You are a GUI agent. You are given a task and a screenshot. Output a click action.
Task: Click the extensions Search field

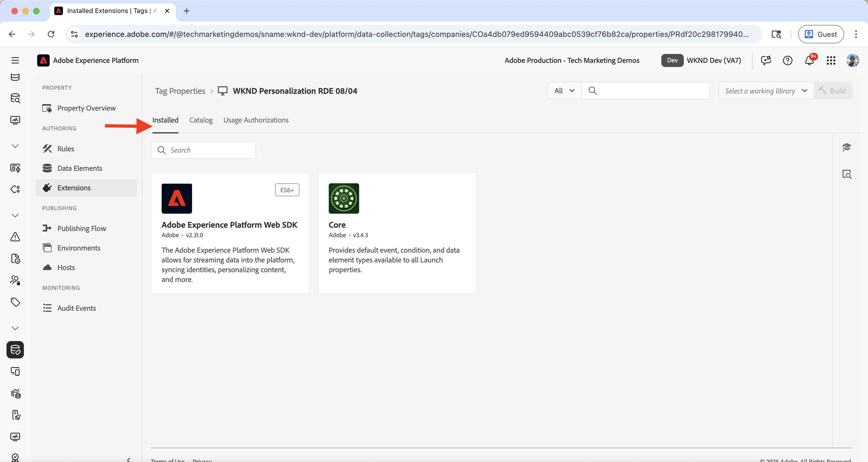[x=203, y=150]
